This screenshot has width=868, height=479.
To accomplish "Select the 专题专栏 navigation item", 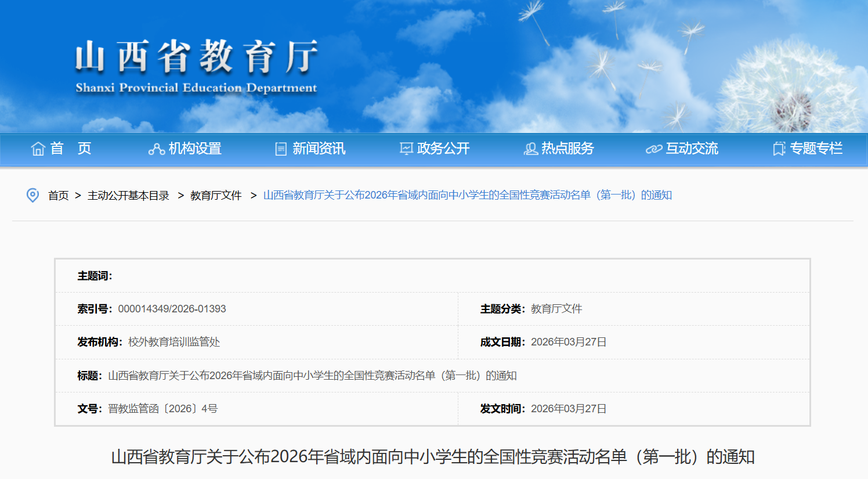I will point(816,149).
